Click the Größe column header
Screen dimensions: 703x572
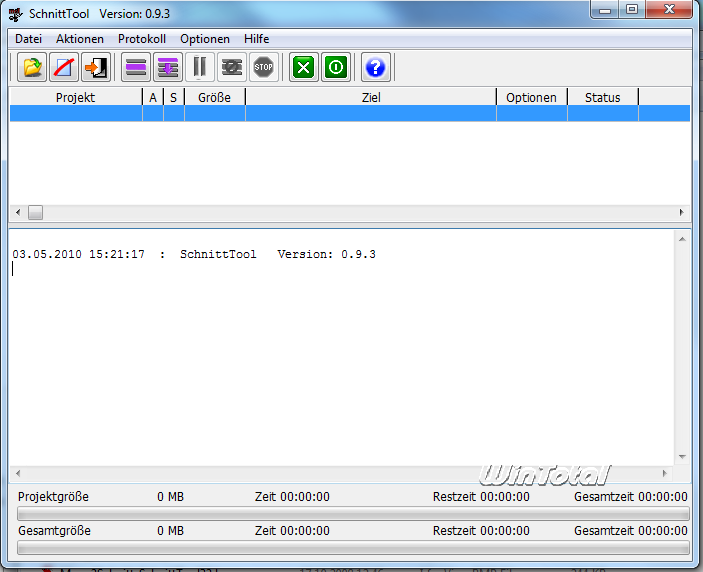[215, 97]
